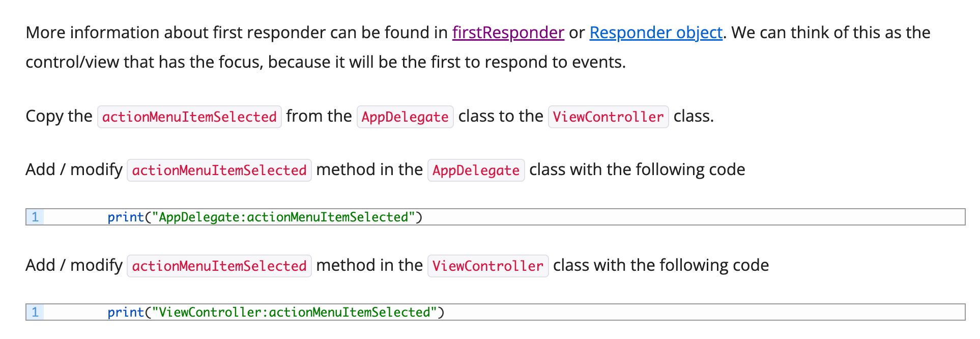This screenshot has height=339, width=980.
Task: Click AppDelegate code before 'class with the following code'
Action: 476,171
